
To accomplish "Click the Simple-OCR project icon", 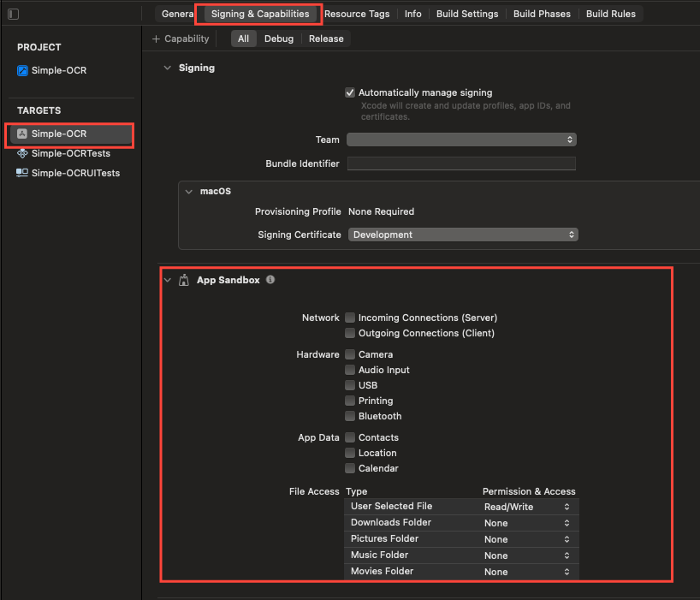I will click(22, 71).
